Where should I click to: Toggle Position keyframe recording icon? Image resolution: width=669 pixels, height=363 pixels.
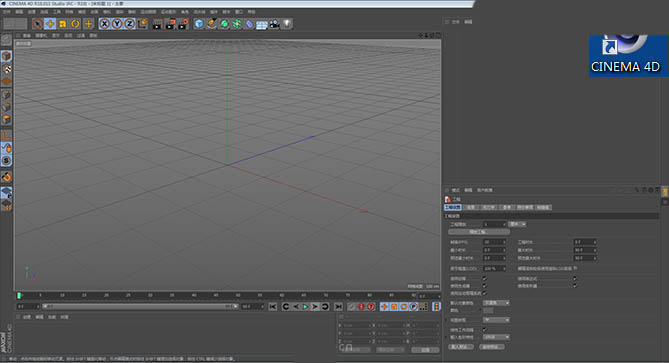384,306
